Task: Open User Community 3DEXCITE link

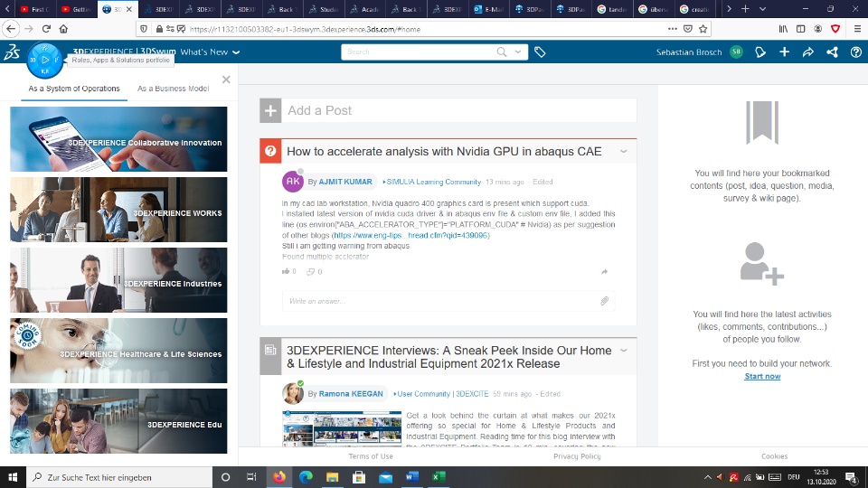Action: pyautogui.click(x=443, y=394)
